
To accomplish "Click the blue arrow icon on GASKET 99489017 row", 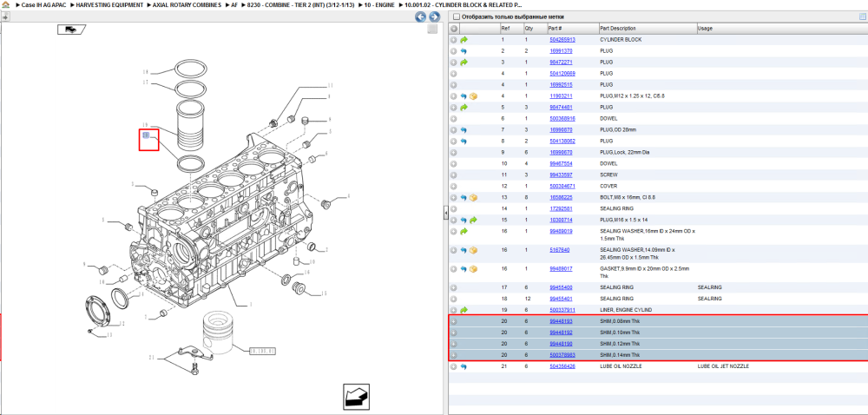I will [x=464, y=269].
